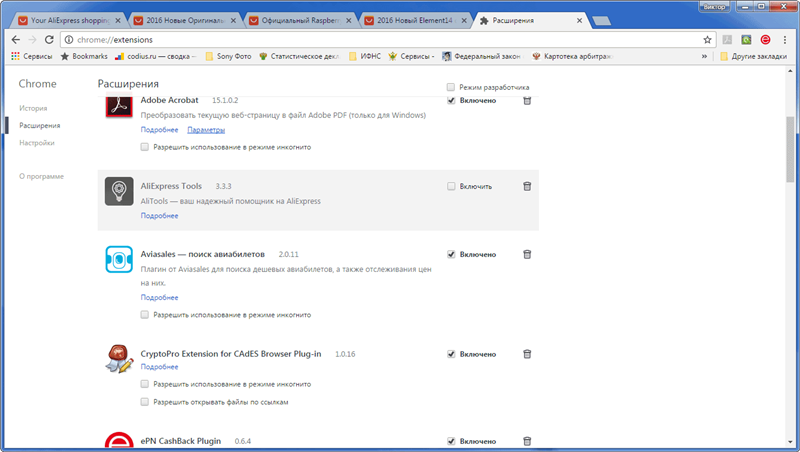Enable the Developer mode checkbox
This screenshot has height=452, width=800.
coord(451,87)
